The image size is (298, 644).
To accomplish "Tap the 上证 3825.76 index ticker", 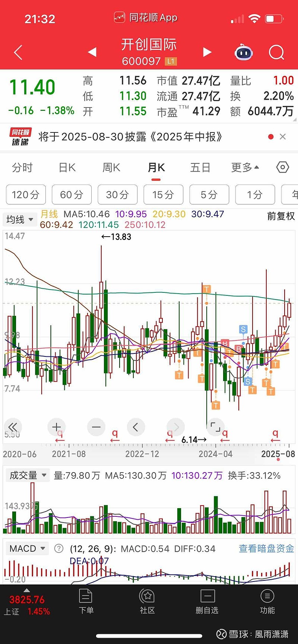I will click(26, 605).
